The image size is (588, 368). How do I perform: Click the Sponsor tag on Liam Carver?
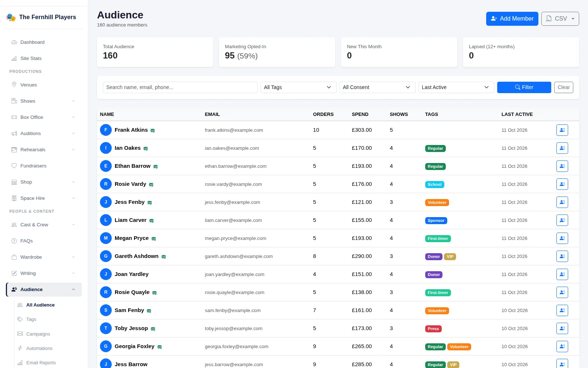point(436,220)
